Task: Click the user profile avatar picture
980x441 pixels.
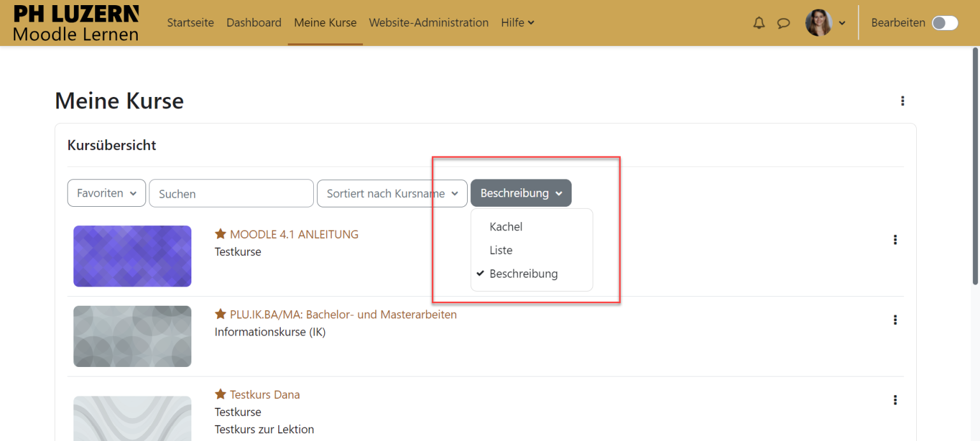Action: point(819,22)
